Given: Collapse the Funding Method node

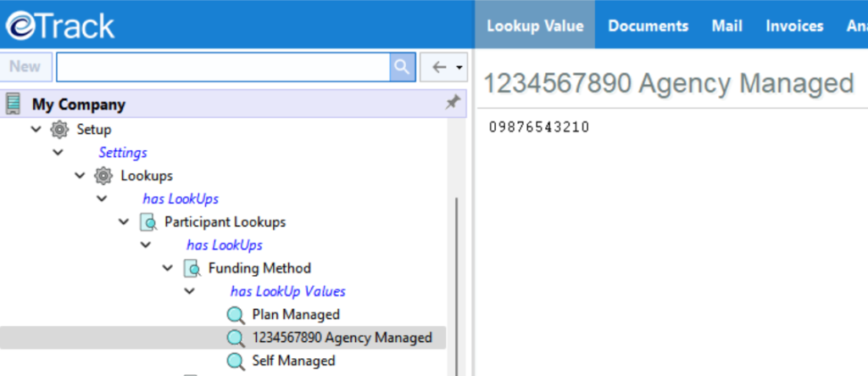Looking at the screenshot, I should (x=168, y=268).
